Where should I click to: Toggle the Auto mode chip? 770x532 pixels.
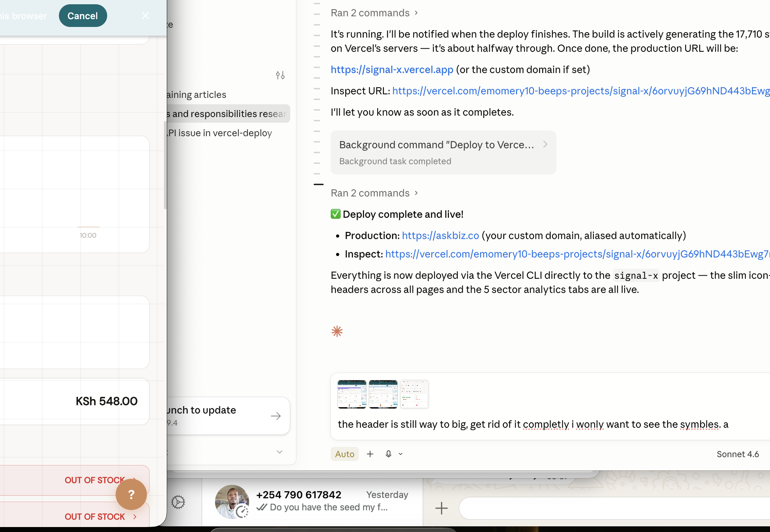(345, 454)
